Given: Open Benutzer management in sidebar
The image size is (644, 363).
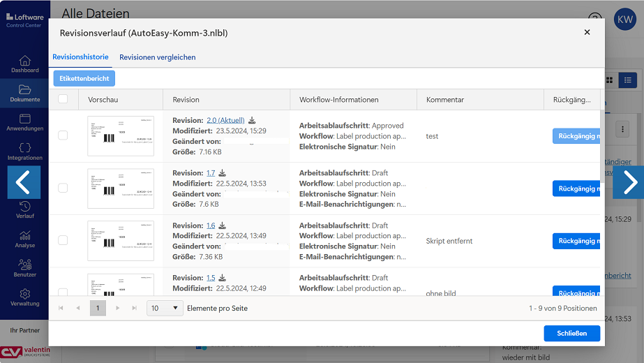Looking at the screenshot, I should click(x=25, y=269).
